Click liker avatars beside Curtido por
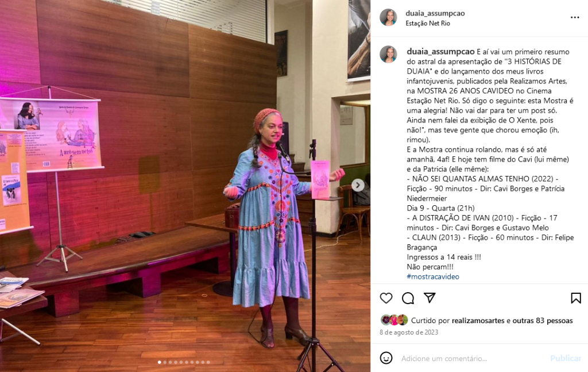This screenshot has width=588, height=372. point(394,320)
